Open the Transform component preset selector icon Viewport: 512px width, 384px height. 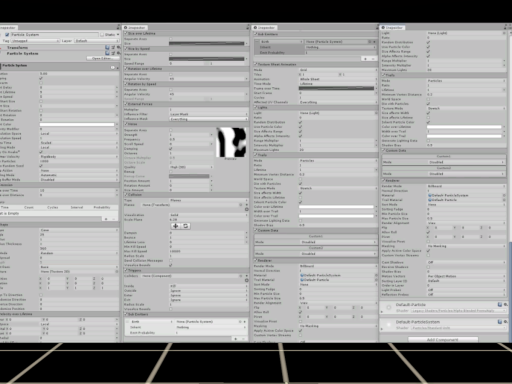[113, 48]
